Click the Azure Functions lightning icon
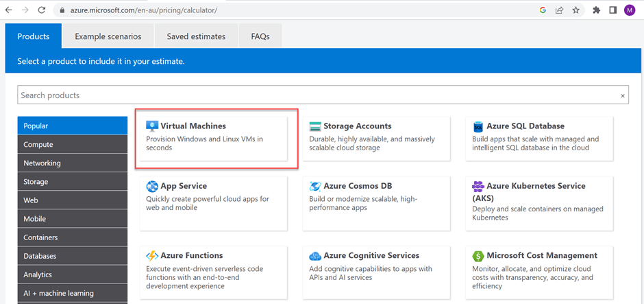The image size is (644, 304). [x=152, y=256]
